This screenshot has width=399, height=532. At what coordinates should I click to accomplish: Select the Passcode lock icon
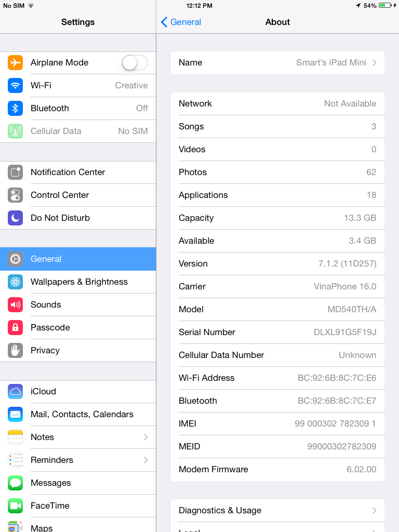tap(15, 327)
